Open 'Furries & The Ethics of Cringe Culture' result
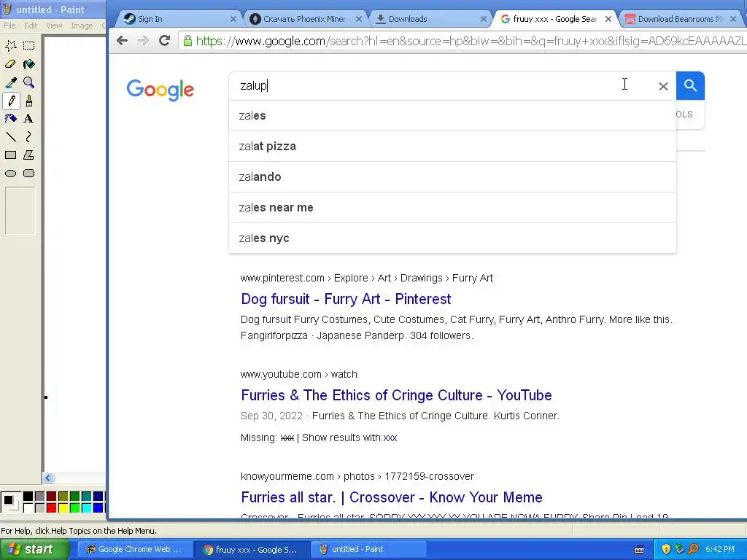This screenshot has height=560, width=747. coord(396,395)
